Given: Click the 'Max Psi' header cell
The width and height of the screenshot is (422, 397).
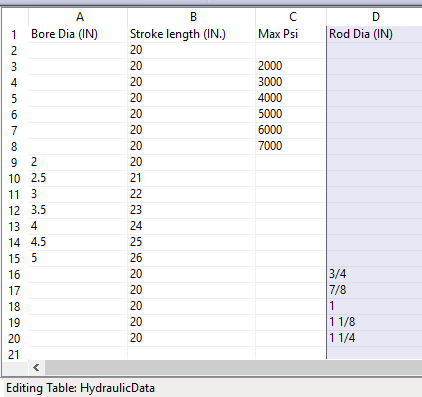Looking at the screenshot, I should coord(291,34).
